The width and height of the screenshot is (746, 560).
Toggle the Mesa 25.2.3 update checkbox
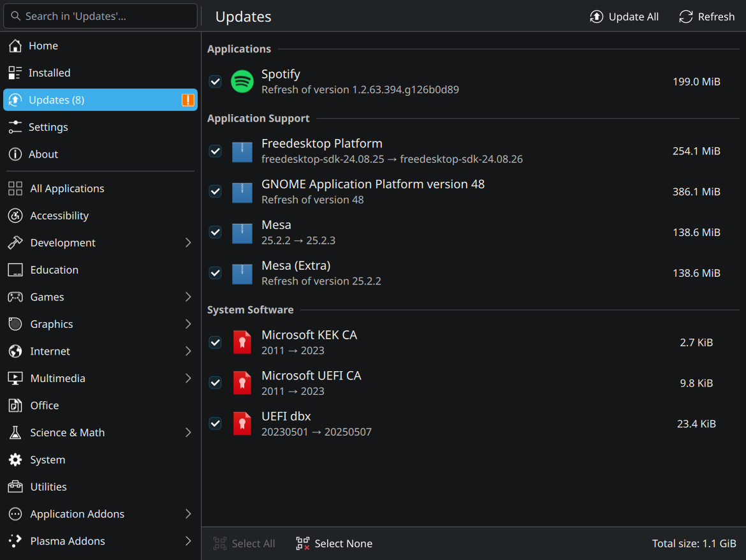[x=216, y=233]
